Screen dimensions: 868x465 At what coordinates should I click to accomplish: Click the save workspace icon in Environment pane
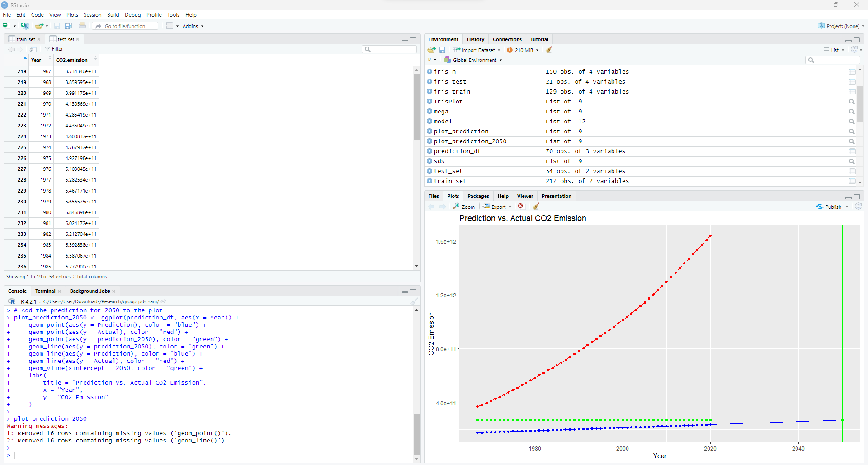(x=442, y=50)
